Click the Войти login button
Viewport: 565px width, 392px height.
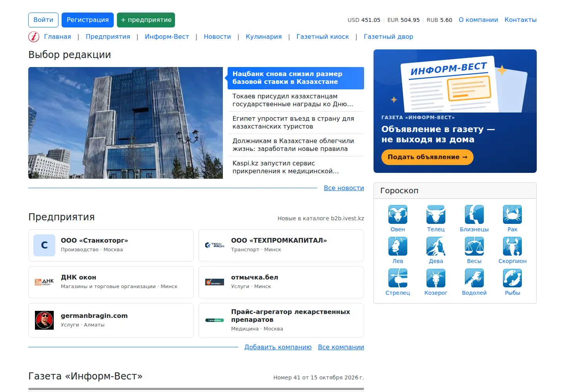[43, 20]
